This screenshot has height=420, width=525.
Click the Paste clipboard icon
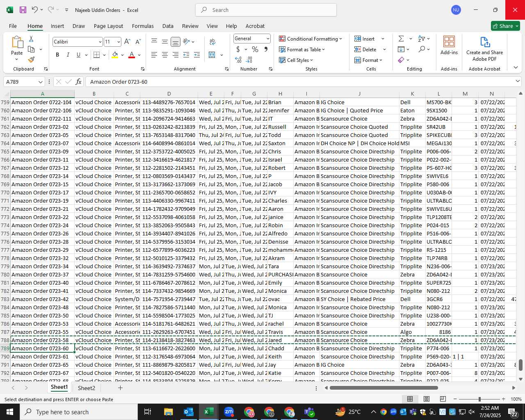point(17,42)
